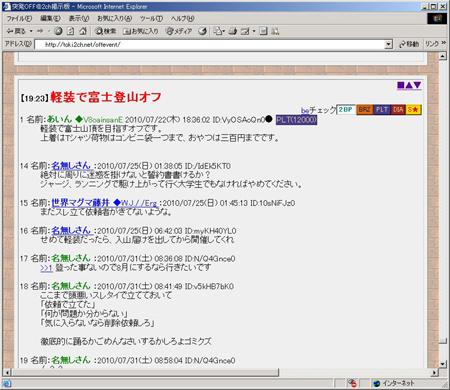450x390 pixels.
Task: Open the Search (検索) toolbar button
Action: click(x=105, y=31)
